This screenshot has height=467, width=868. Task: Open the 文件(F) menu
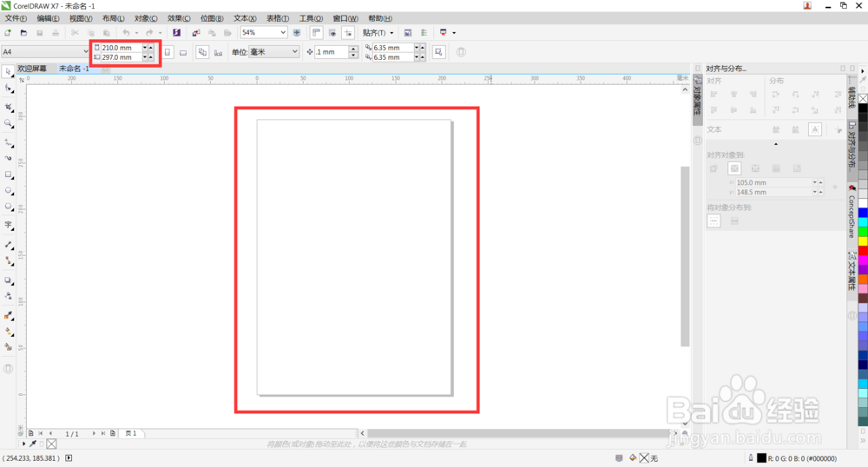coord(16,18)
